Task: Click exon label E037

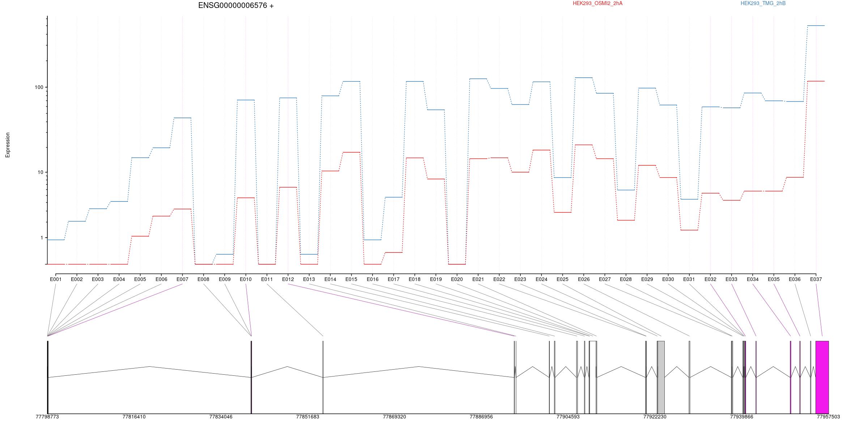Action: 816,279
